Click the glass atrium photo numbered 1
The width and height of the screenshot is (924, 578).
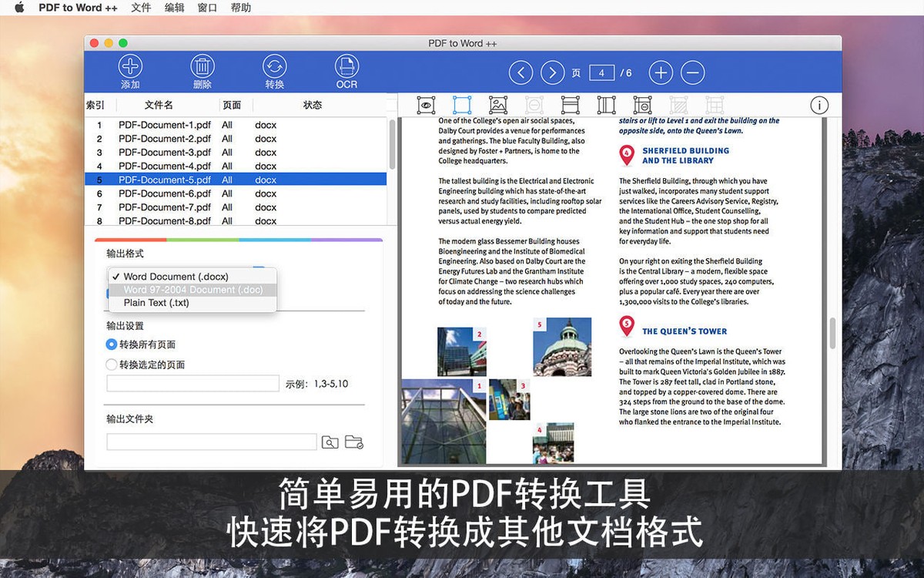click(x=444, y=422)
